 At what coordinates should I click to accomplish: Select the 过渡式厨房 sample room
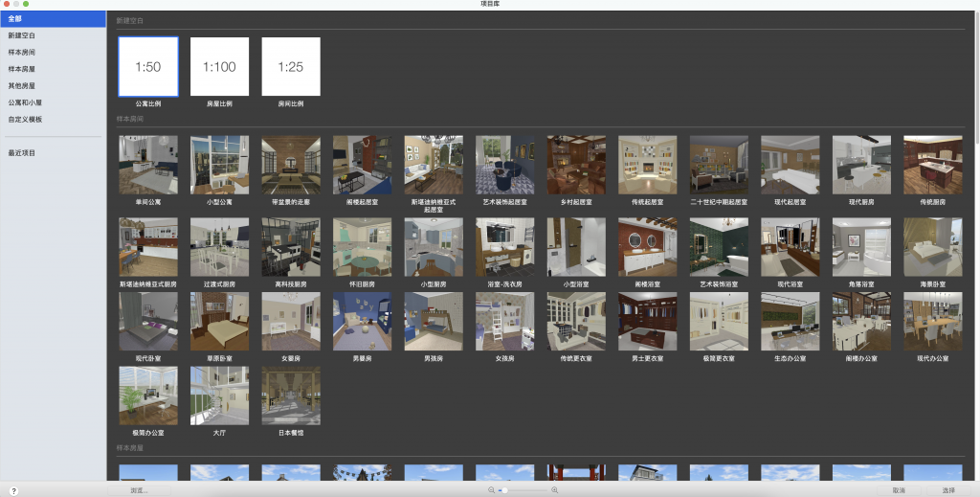tap(219, 247)
